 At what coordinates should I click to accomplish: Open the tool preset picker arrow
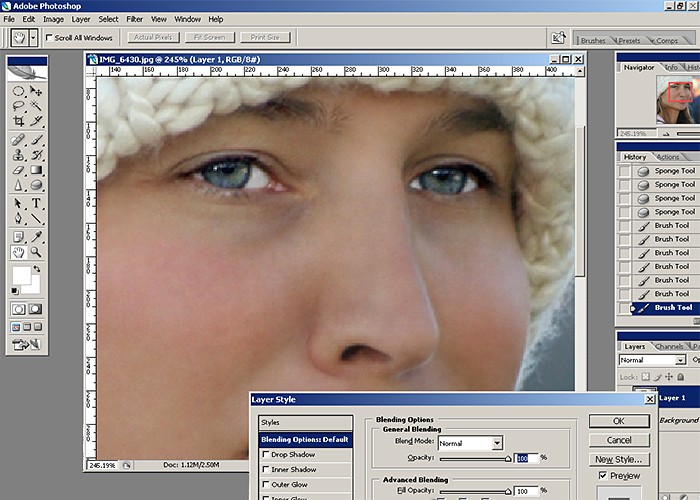(x=33, y=38)
